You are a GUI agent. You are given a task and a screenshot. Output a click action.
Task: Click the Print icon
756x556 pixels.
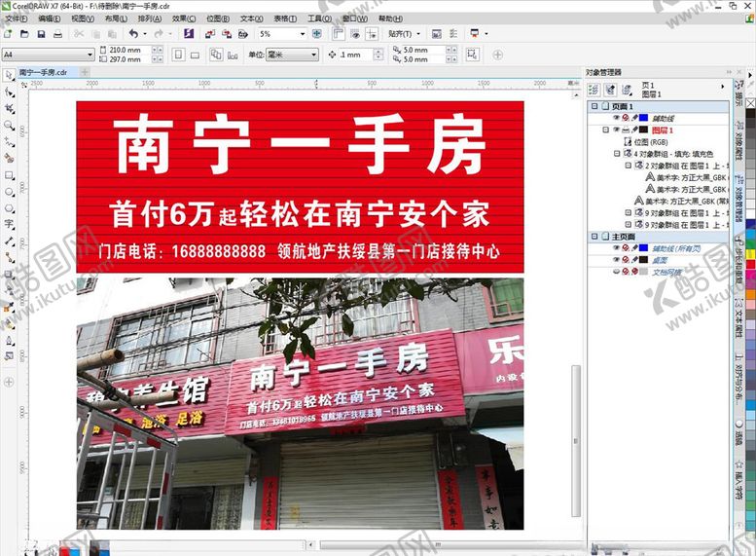pyautogui.click(x=57, y=34)
